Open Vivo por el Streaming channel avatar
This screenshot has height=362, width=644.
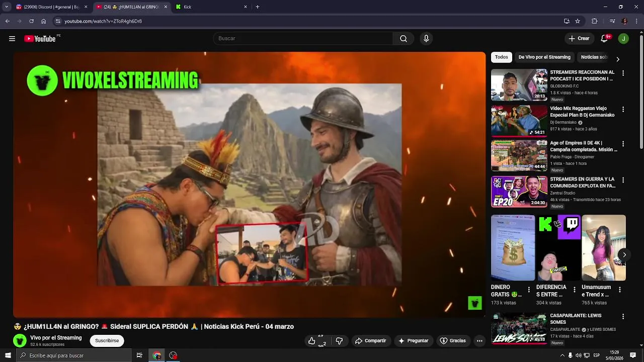click(20, 341)
